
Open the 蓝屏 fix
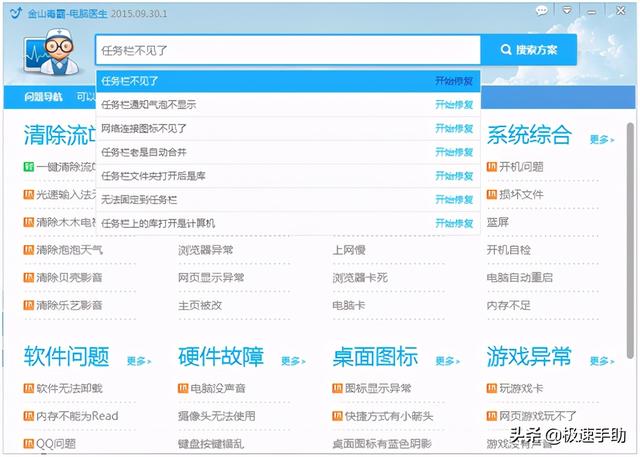click(x=498, y=222)
